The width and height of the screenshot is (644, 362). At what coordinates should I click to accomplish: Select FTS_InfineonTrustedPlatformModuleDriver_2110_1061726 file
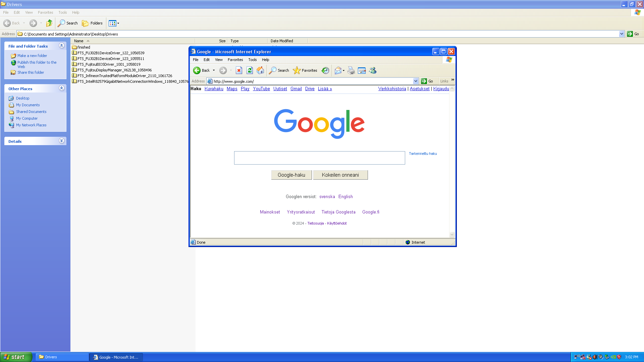[122, 76]
